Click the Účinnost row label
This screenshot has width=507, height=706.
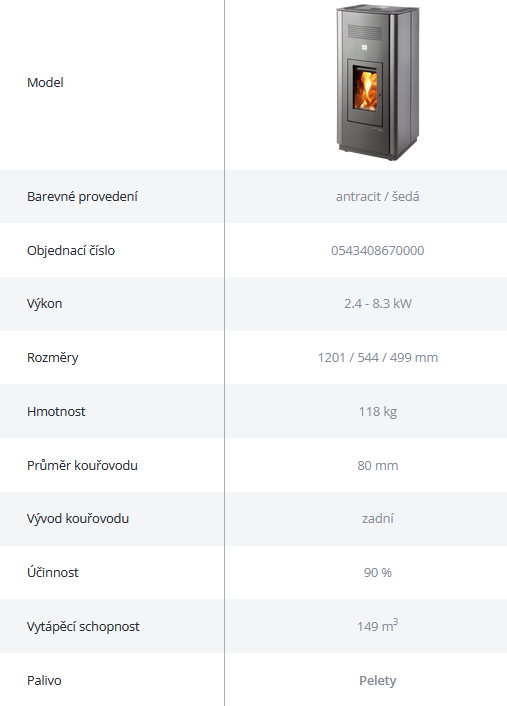pos(52,572)
